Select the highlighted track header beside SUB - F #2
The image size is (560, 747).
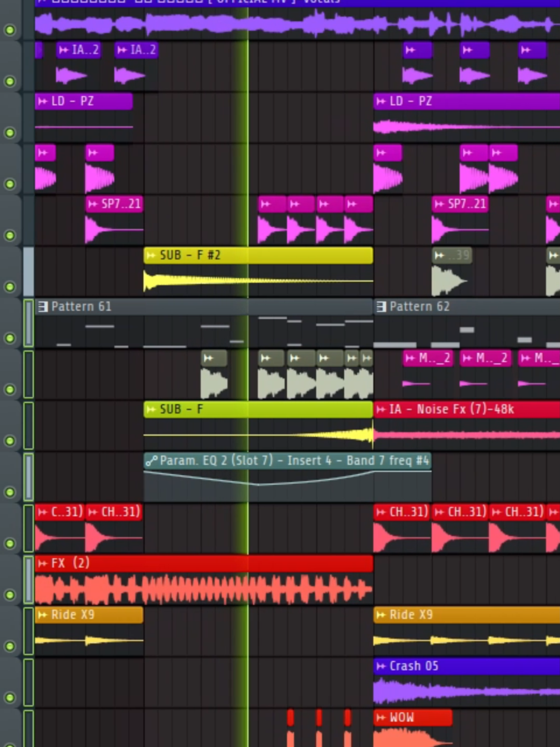click(x=29, y=272)
